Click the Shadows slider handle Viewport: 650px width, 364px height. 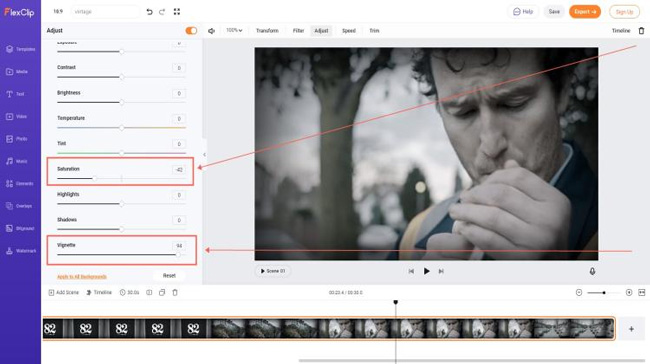tap(121, 229)
